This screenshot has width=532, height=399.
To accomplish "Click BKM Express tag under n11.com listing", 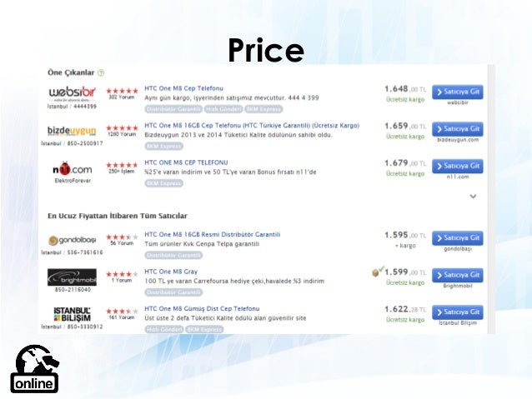I will 164,183.
